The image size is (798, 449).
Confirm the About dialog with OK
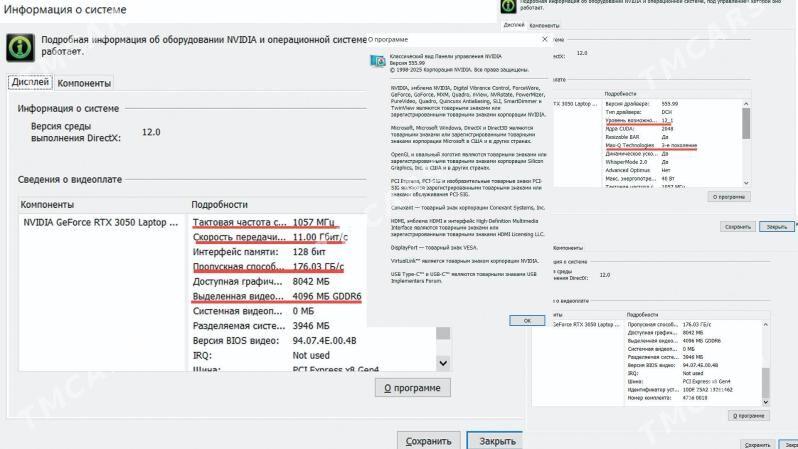point(527,320)
